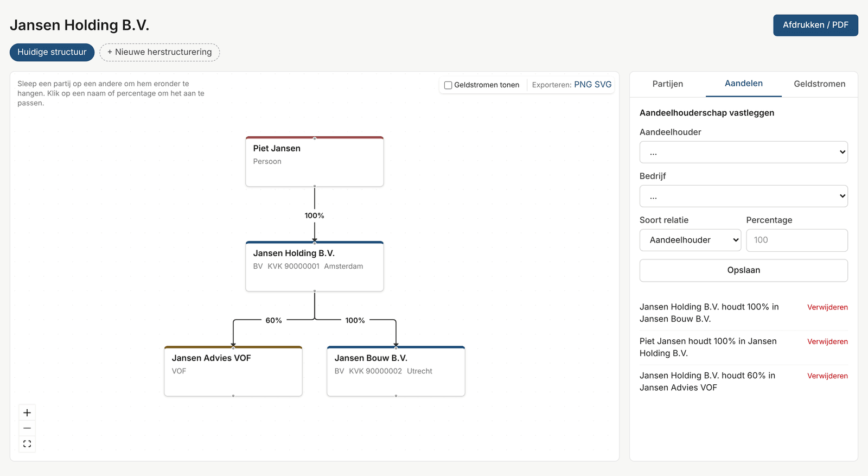Remove the Jansen Bouw B.V. shareholding
868x476 pixels.
click(827, 307)
